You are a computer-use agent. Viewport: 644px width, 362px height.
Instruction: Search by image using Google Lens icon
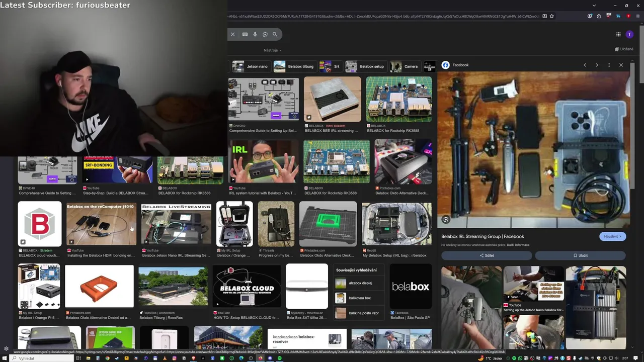tap(265, 34)
